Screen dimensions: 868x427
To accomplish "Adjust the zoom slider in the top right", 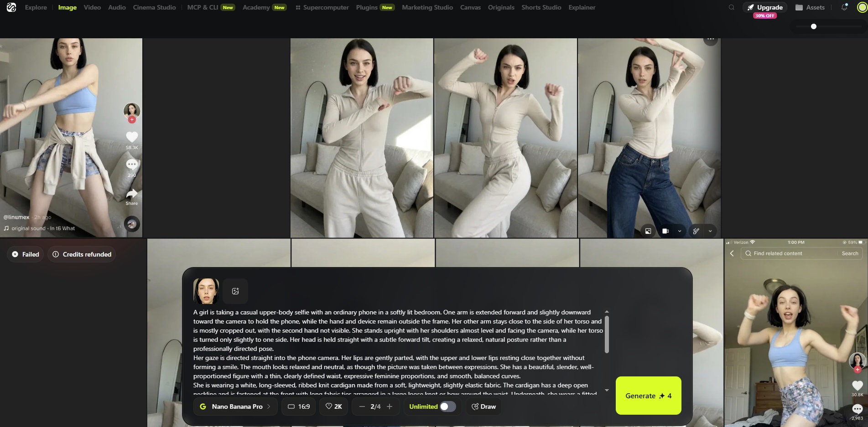I will coord(814,26).
